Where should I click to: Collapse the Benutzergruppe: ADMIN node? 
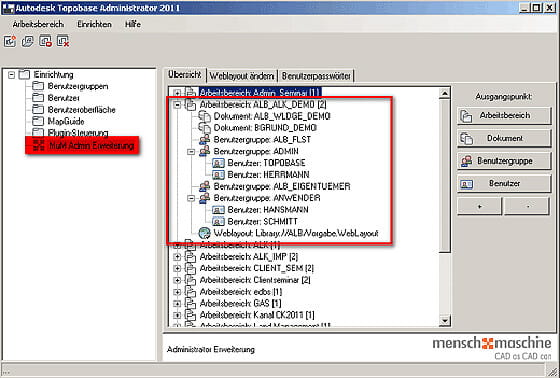click(191, 151)
